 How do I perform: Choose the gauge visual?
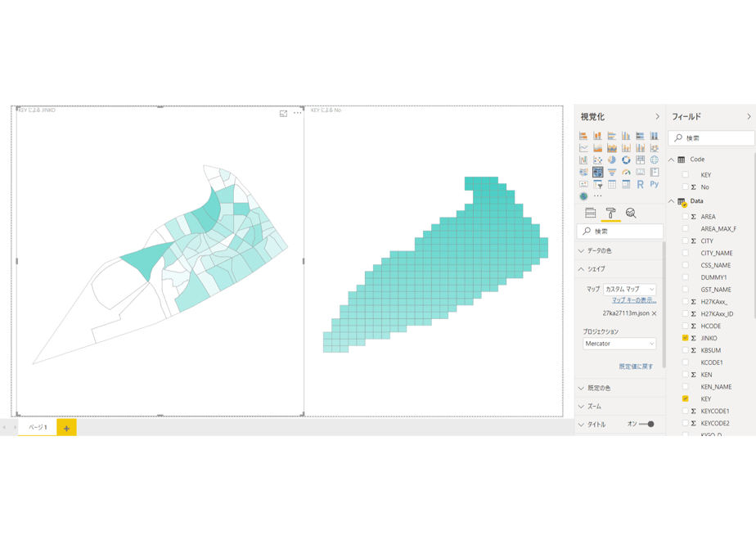point(626,172)
